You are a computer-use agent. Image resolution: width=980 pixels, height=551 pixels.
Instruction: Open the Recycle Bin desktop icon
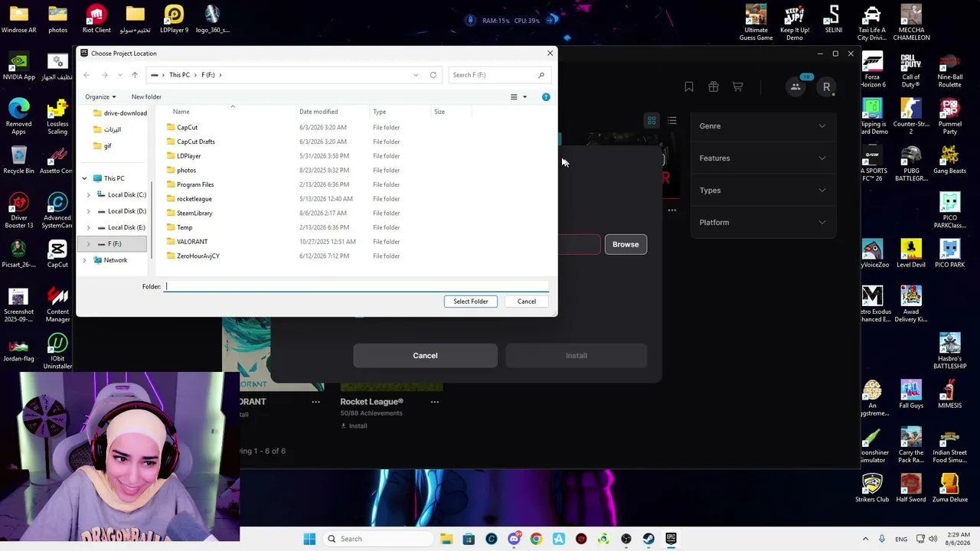[18, 160]
